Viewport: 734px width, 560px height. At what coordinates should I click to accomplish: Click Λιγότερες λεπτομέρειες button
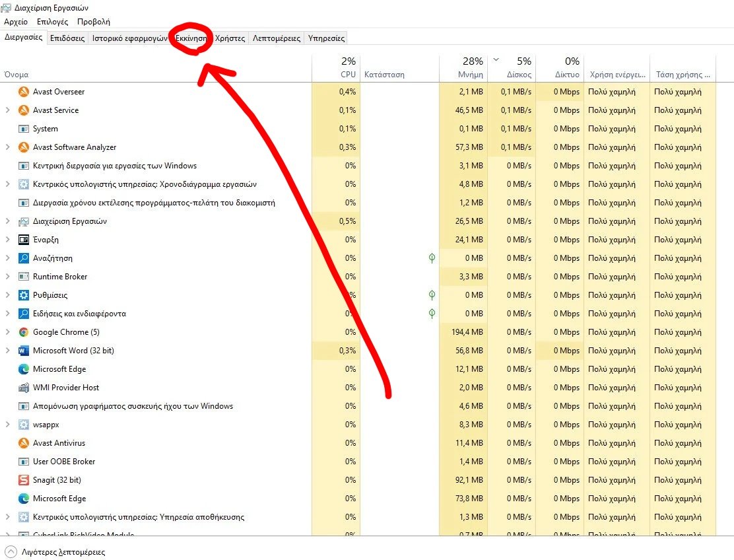point(55,552)
